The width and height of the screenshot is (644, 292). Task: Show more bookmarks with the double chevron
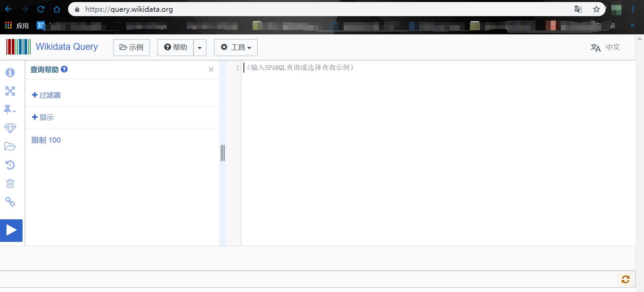[x=633, y=25]
